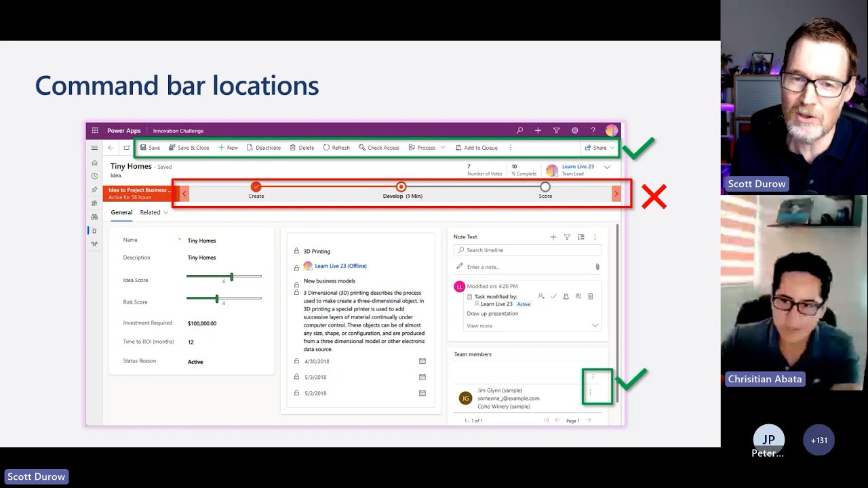
Task: Open the help question mark icon
Action: 593,130
